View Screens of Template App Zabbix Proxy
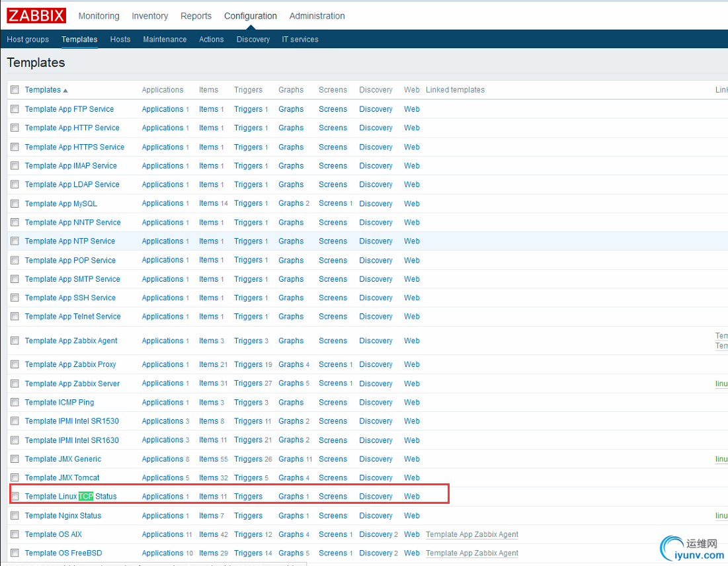 (x=333, y=364)
